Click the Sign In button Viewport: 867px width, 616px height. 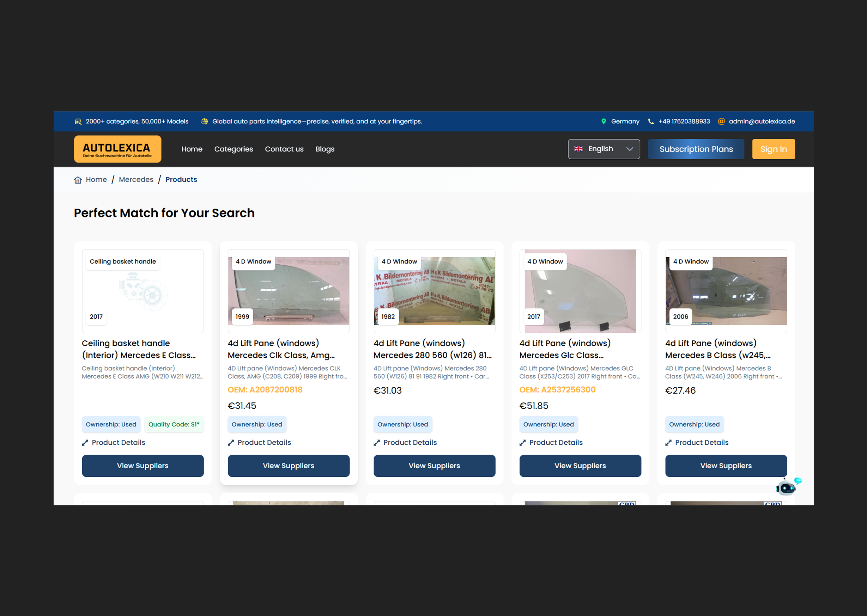(774, 149)
